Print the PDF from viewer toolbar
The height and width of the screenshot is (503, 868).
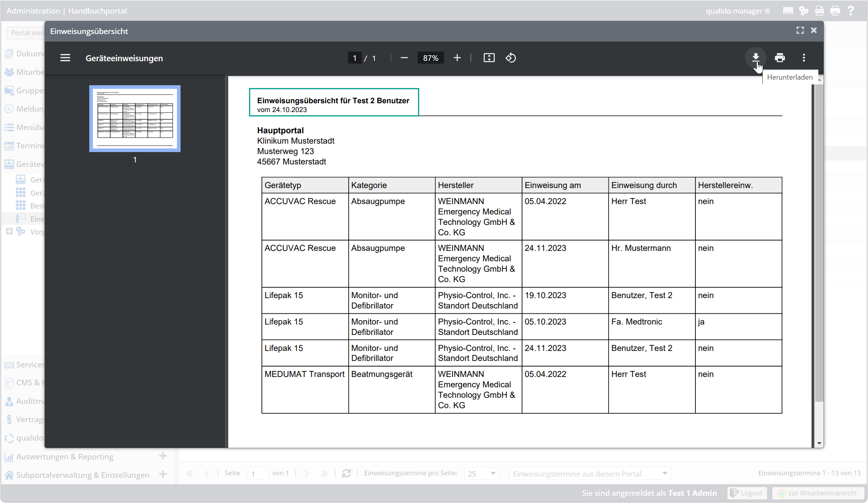(780, 58)
